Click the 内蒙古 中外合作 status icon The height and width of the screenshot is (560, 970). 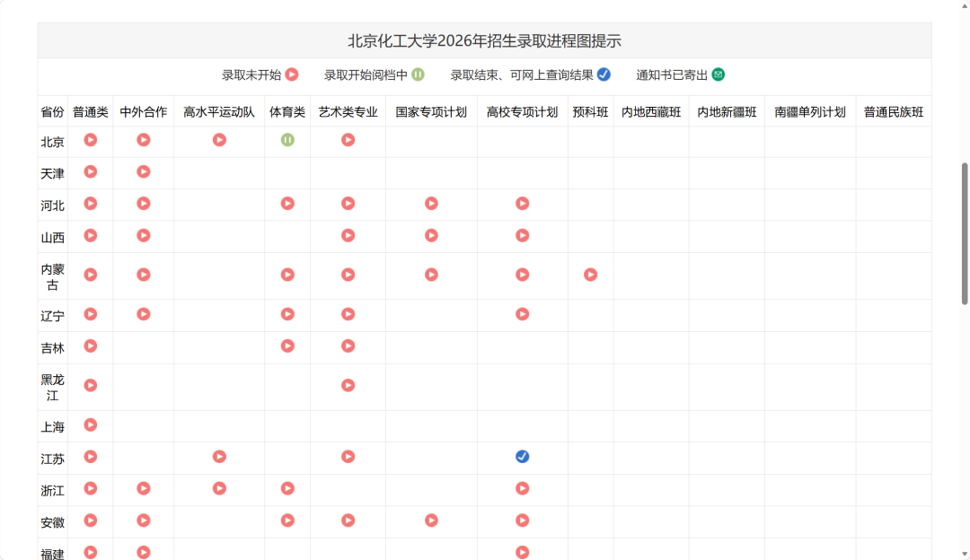pos(144,275)
